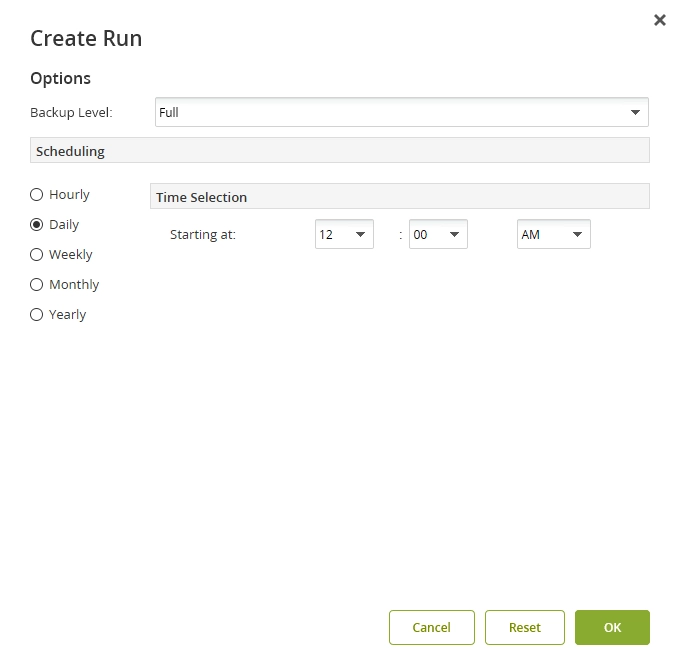This screenshot has height=670, width=680.
Task: Confirm with the OK button
Action: (x=612, y=627)
